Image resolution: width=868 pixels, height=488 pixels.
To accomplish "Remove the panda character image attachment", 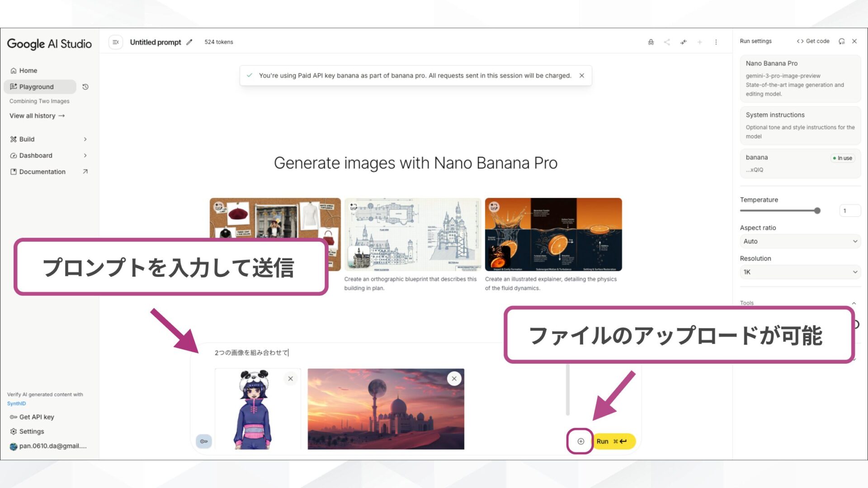I will [291, 378].
